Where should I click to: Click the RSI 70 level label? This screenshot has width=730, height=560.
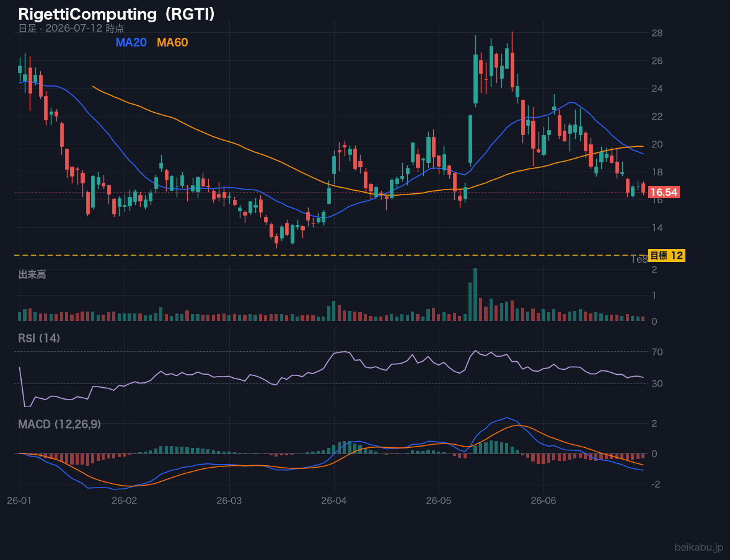657,352
